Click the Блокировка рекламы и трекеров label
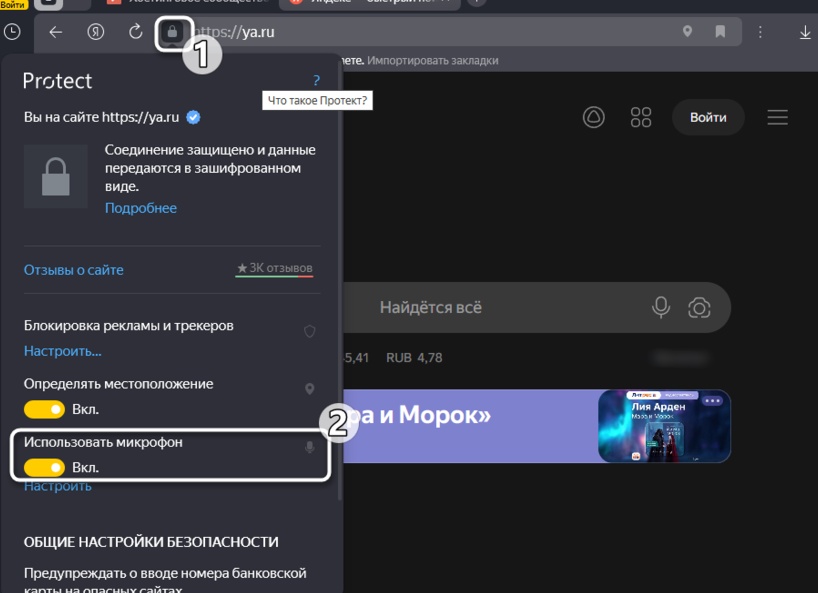Screen dimensions: 818x593 [128, 326]
